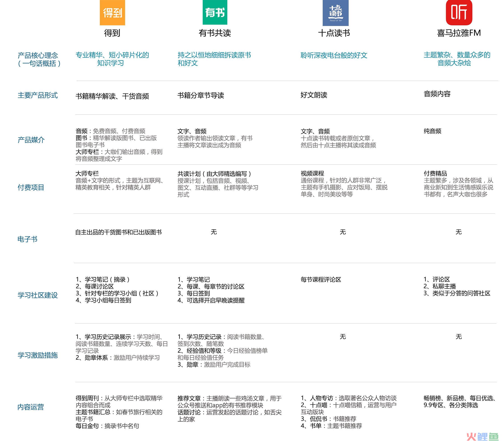Click 3、勋章：激励用户完成目标

click(x=214, y=364)
